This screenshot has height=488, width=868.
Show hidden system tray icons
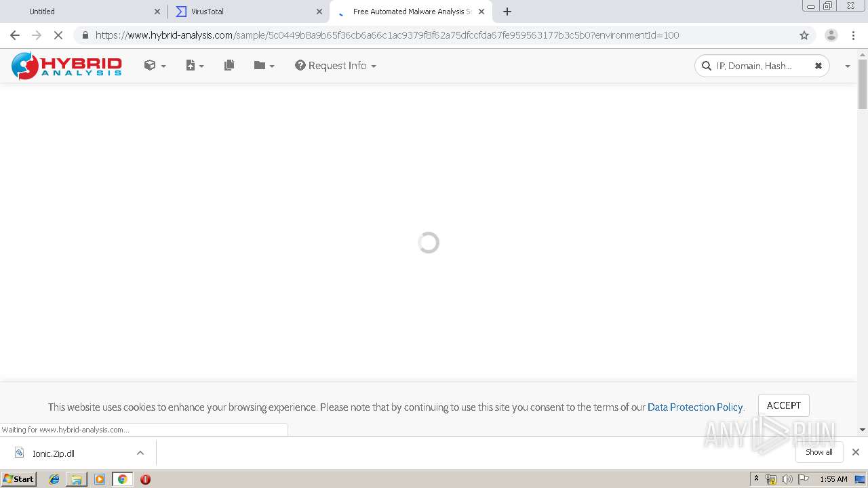pyautogui.click(x=756, y=479)
